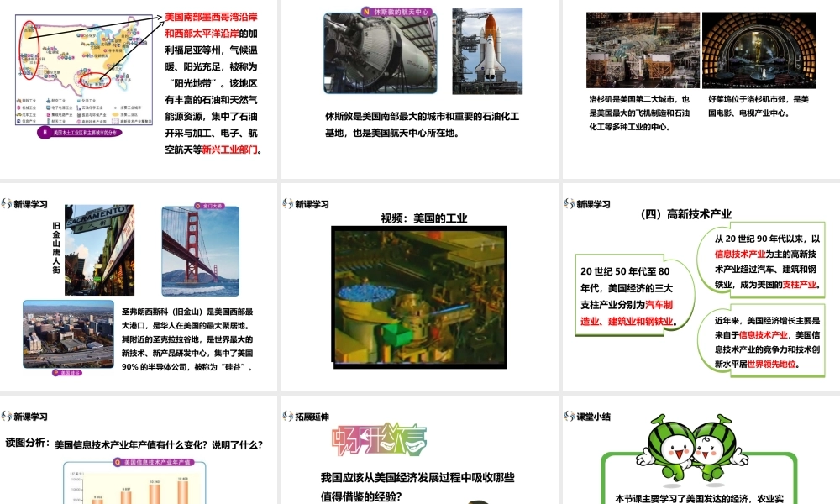Click the 新课学习 icon on the 高新技术产业 slide
Image resolution: width=840 pixels, height=504 pixels.
click(x=569, y=203)
